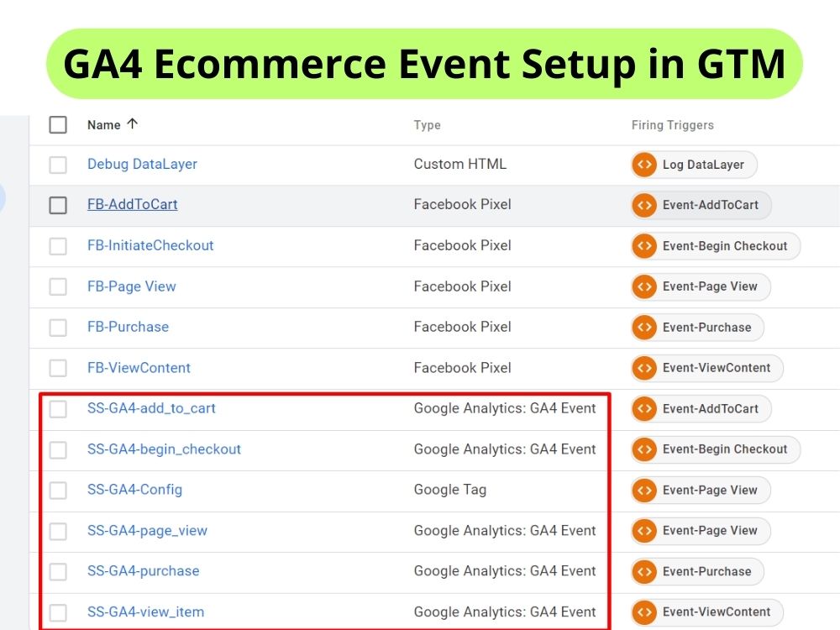Click the Event-ViewContent icon on SS-GA4-view_item row
The height and width of the screenshot is (630, 840).
(x=643, y=612)
